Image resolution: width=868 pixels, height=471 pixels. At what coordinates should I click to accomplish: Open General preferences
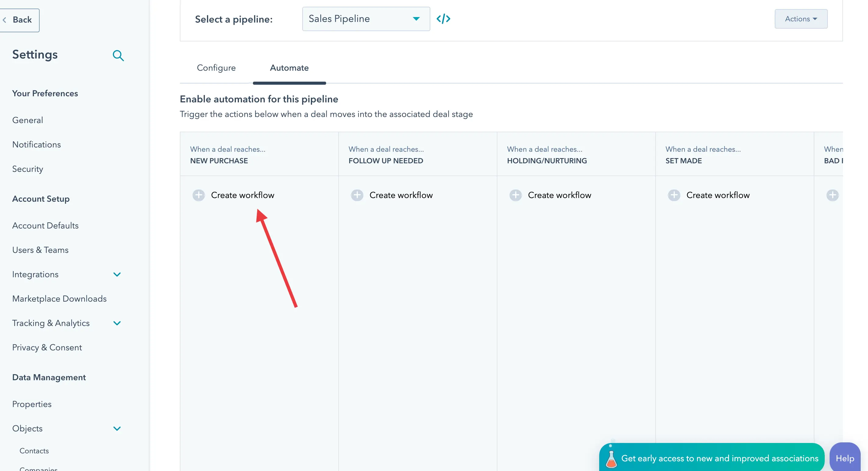tap(28, 120)
